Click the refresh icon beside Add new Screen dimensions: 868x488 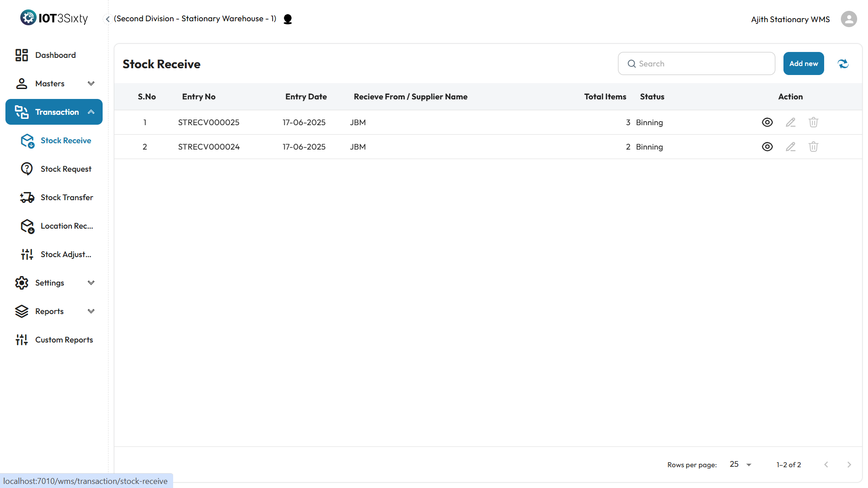[x=843, y=64]
